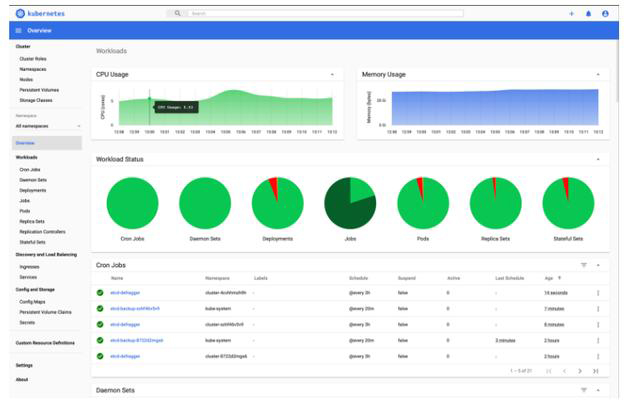Open actions menu for the 8 minutes old cron job
This screenshot has width=640, height=400.
coord(598,325)
